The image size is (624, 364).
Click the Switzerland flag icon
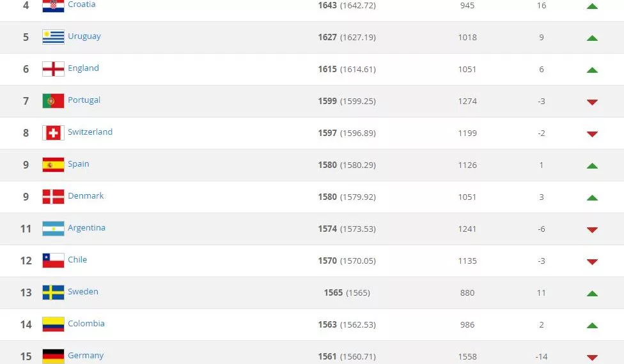point(53,133)
